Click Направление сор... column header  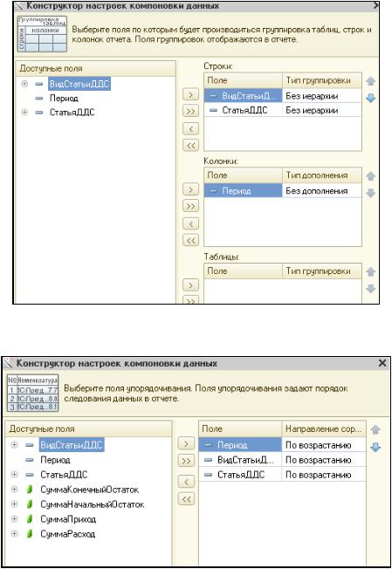pyautogui.click(x=324, y=428)
